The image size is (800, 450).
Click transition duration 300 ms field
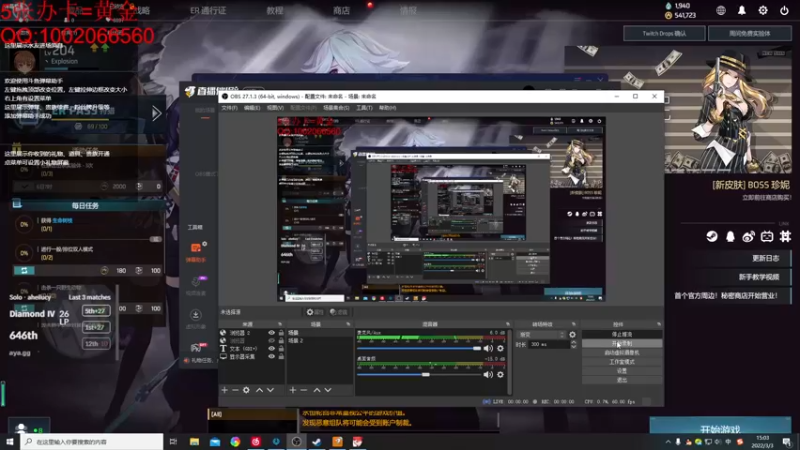click(549, 344)
